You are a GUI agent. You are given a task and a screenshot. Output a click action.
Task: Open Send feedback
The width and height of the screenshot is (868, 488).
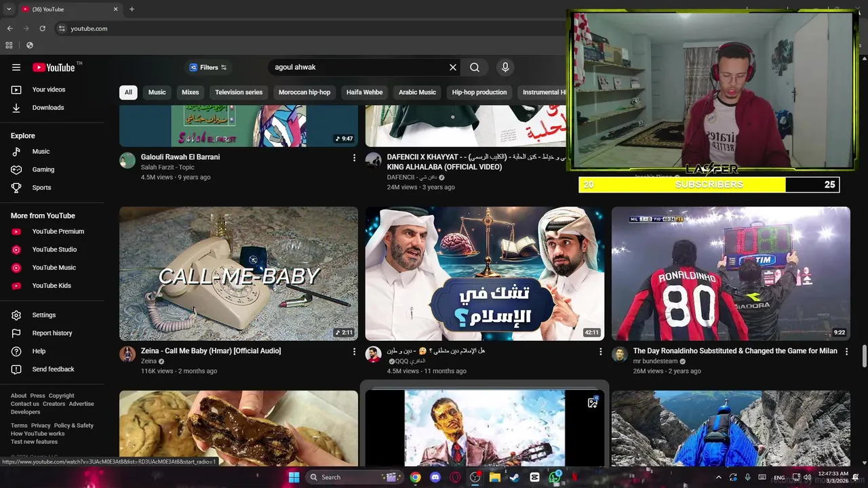point(52,369)
